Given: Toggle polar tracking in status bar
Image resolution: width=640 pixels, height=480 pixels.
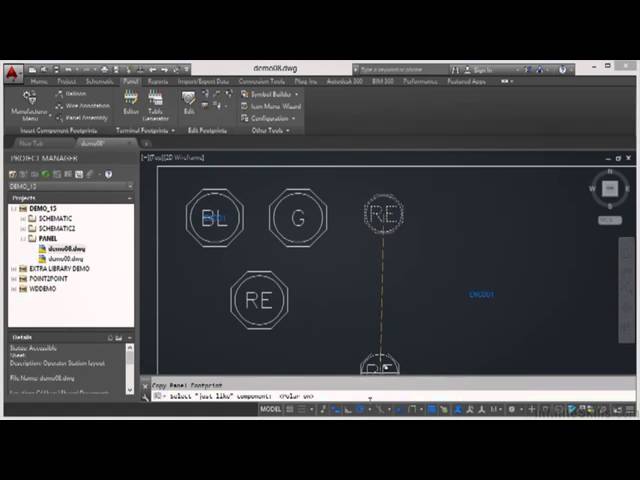Looking at the screenshot, I should click(360, 409).
